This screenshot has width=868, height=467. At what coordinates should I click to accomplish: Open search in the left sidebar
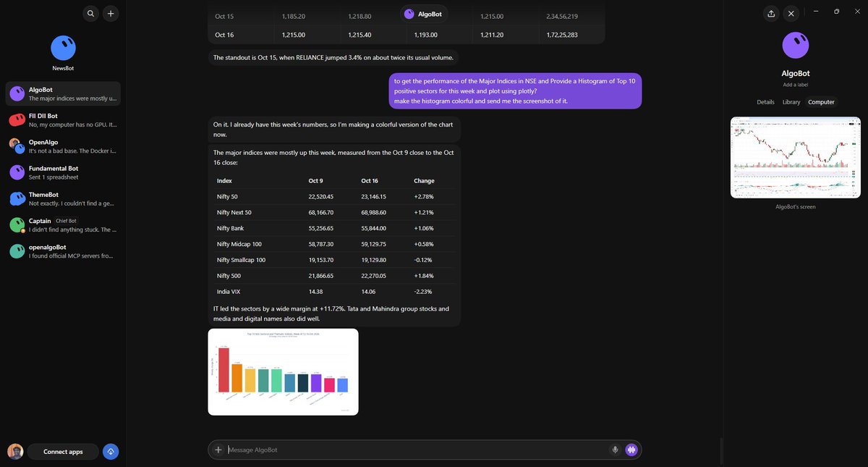point(90,13)
